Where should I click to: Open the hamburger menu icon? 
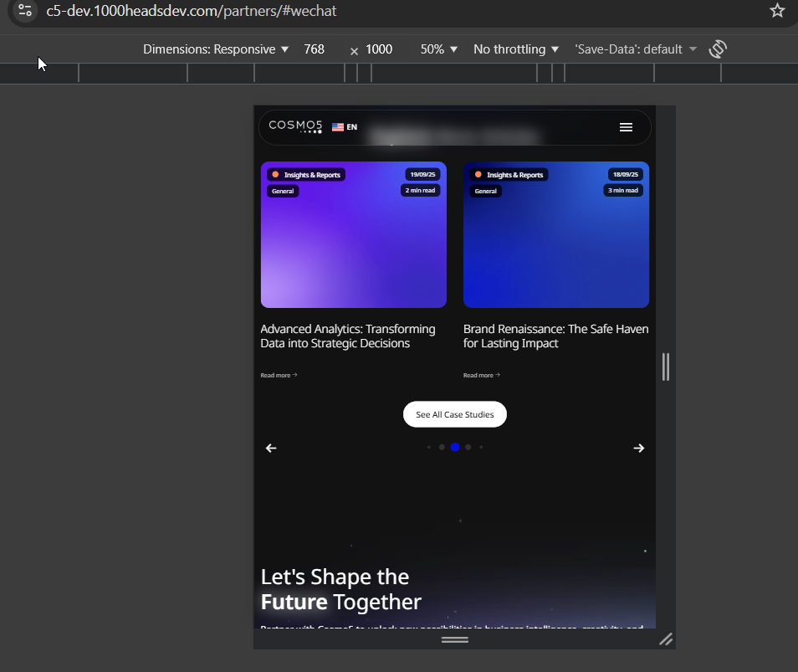(626, 126)
